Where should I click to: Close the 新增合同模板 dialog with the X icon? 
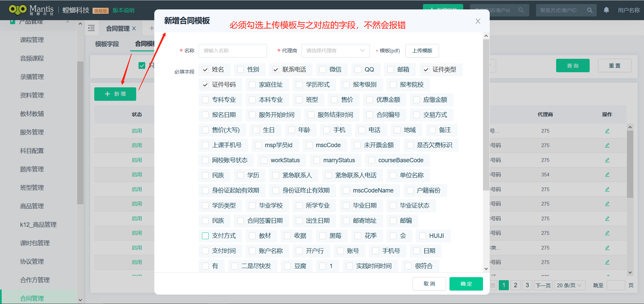[x=478, y=21]
